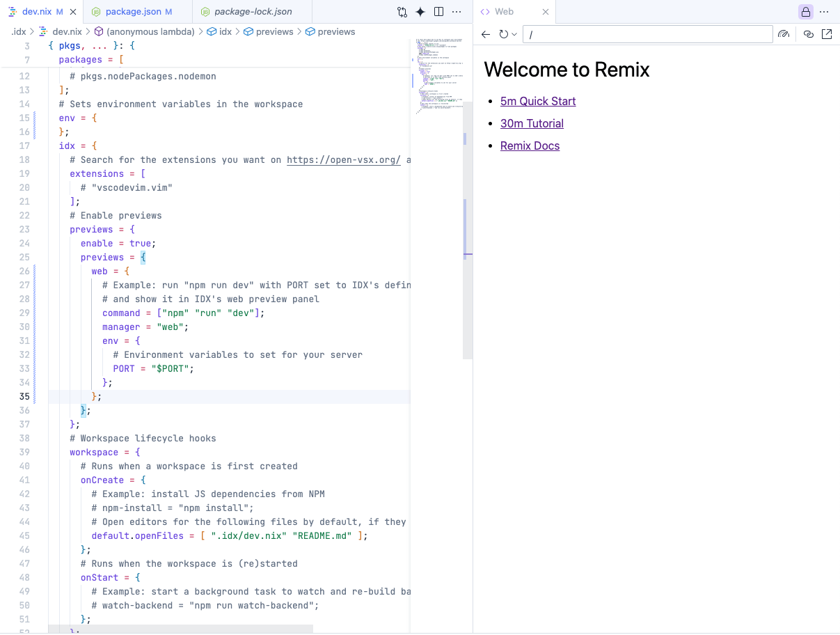The height and width of the screenshot is (635, 840).
Task: Click sticky header line '{ pkgs, ... }: {'
Action: [x=91, y=46]
